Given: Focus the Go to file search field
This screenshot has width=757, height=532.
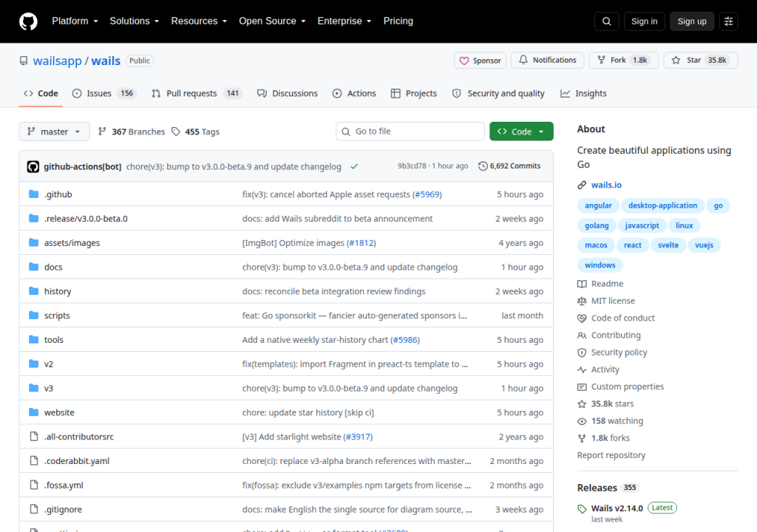Looking at the screenshot, I should click(x=410, y=132).
